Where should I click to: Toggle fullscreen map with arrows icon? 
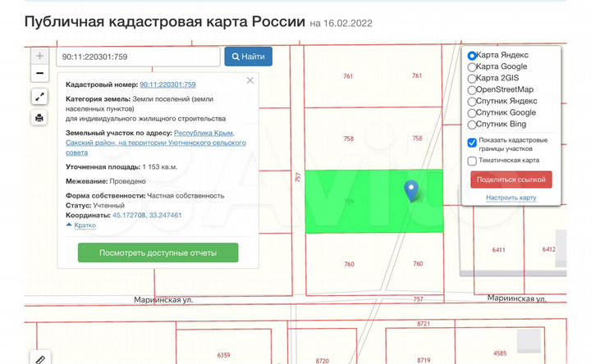pyautogui.click(x=39, y=97)
